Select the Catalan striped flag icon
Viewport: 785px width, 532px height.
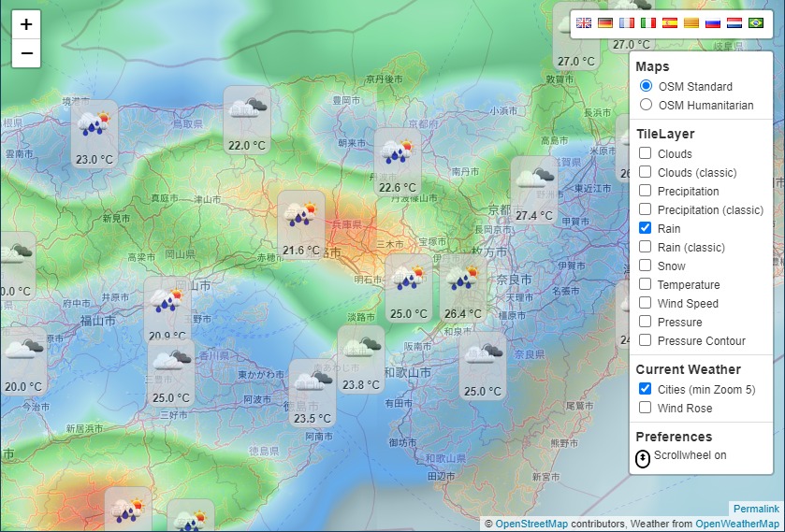coord(691,23)
